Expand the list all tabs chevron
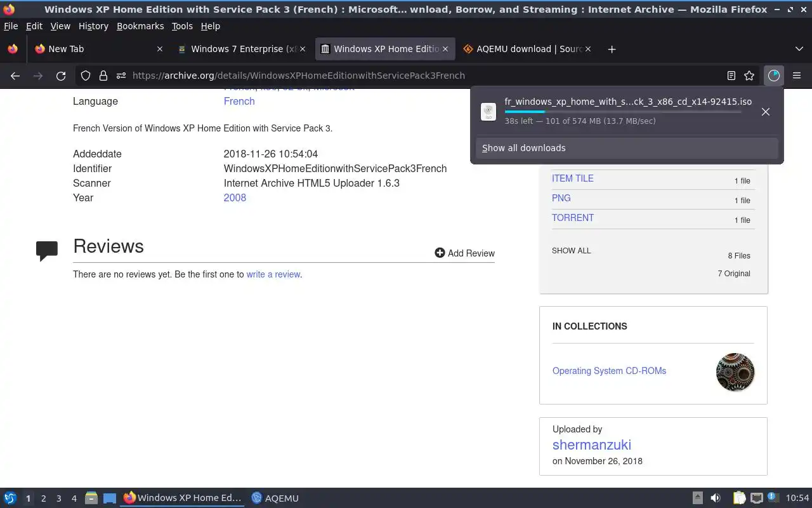Screen dimensions: 812x508 click(799, 49)
